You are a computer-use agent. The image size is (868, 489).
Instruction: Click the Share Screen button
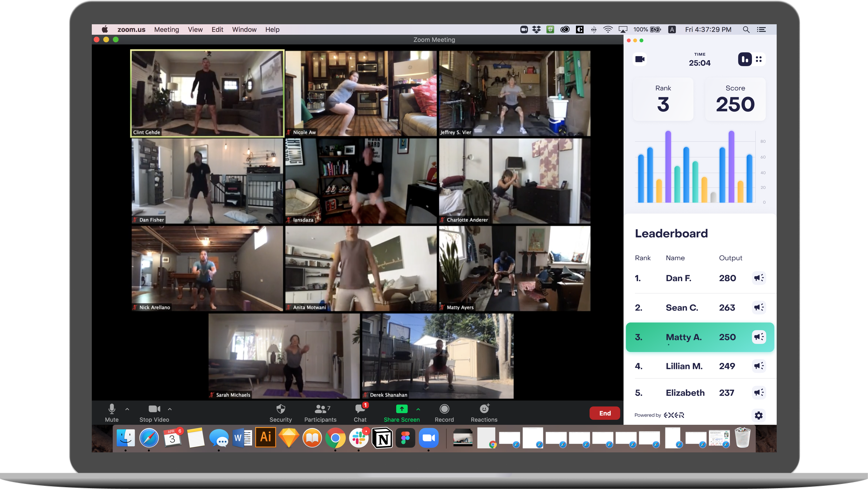click(x=402, y=409)
